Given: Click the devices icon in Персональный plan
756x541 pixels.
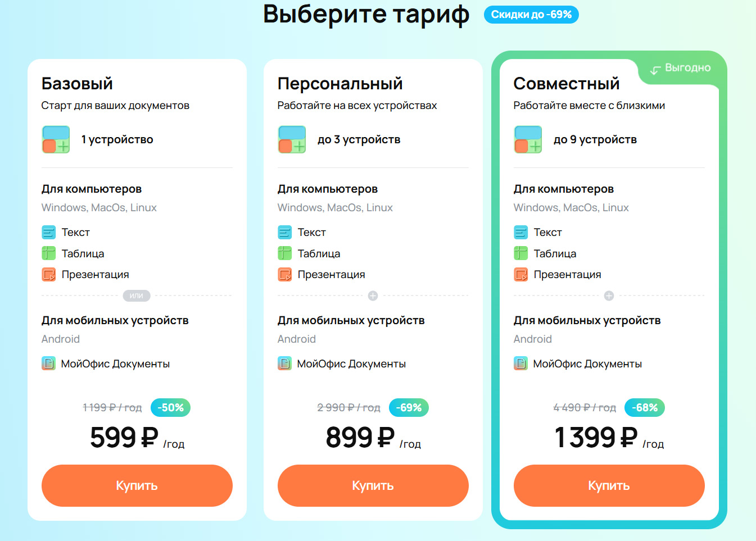Looking at the screenshot, I should pos(292,139).
